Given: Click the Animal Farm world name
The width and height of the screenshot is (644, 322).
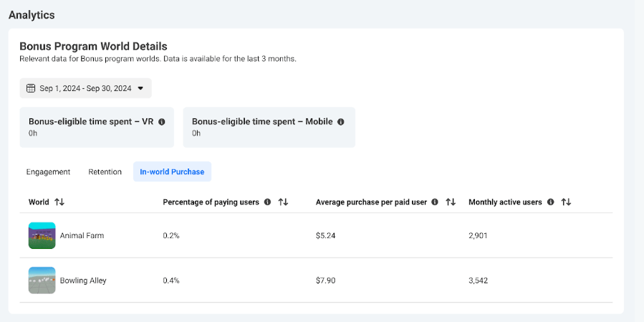Looking at the screenshot, I should pyautogui.click(x=82, y=235).
